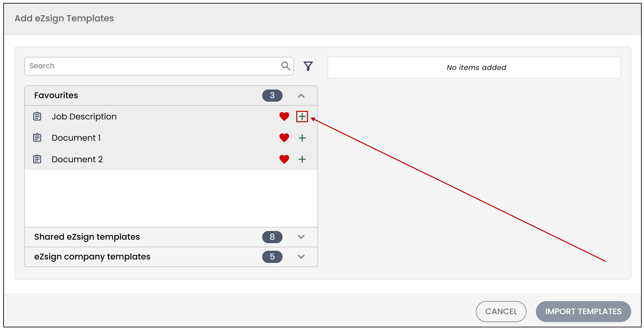
Task: Collapse the Favourites section chevron
Action: point(301,96)
